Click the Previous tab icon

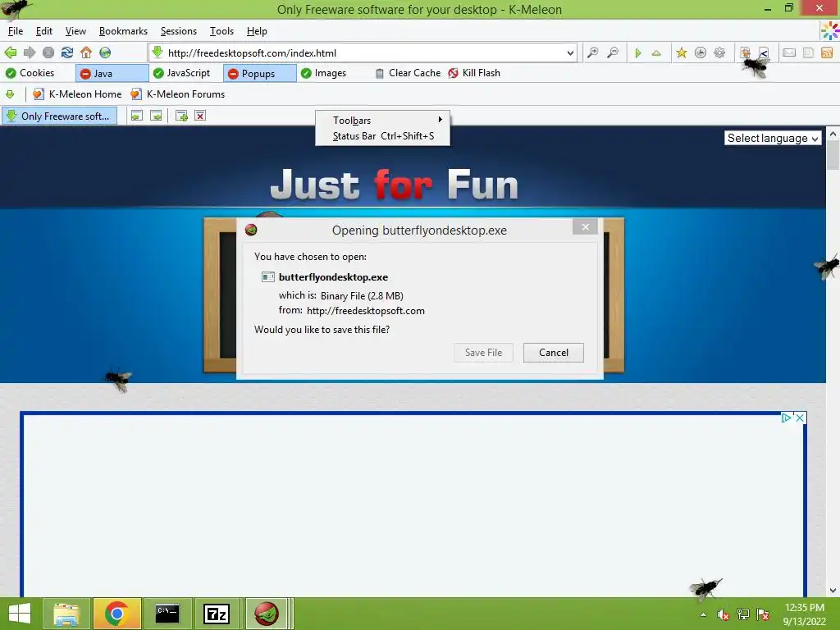(137, 116)
